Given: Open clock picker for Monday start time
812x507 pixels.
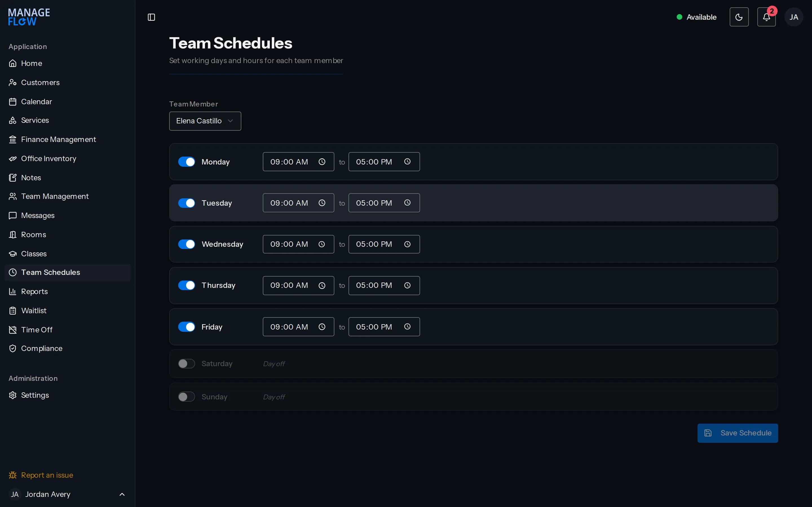Looking at the screenshot, I should [322, 162].
